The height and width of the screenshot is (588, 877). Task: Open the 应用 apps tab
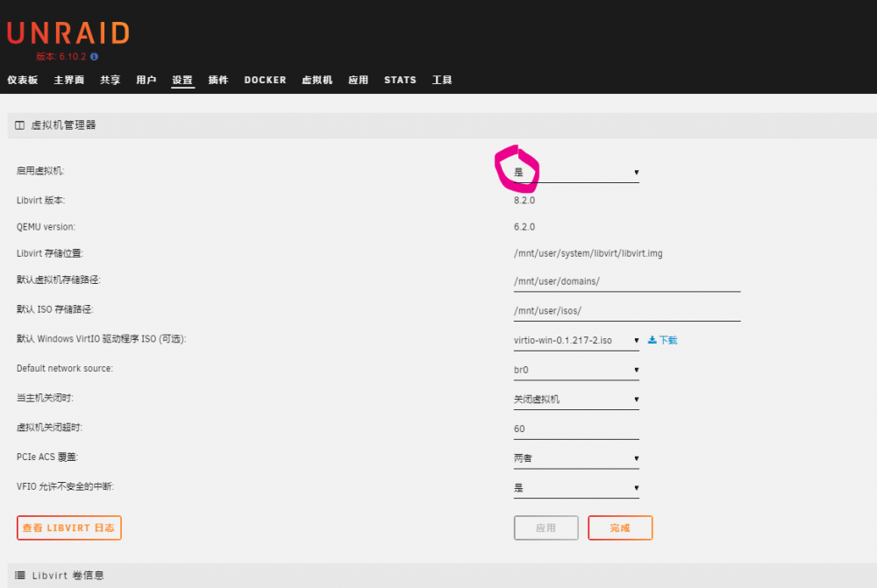click(358, 80)
